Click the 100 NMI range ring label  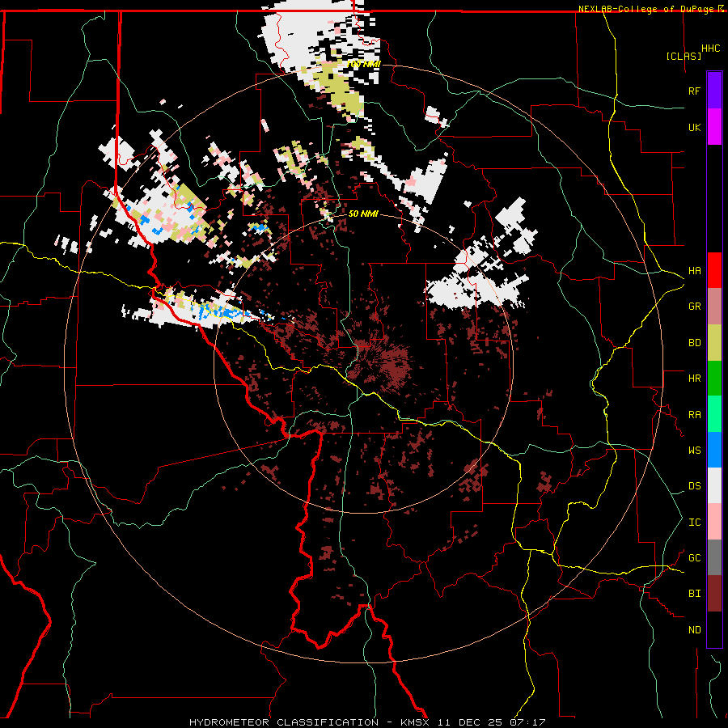(363, 65)
